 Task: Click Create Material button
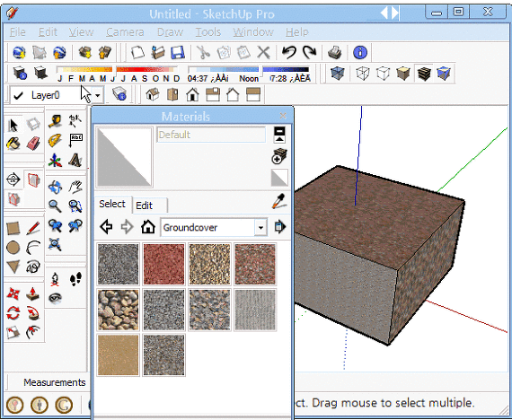(x=279, y=156)
